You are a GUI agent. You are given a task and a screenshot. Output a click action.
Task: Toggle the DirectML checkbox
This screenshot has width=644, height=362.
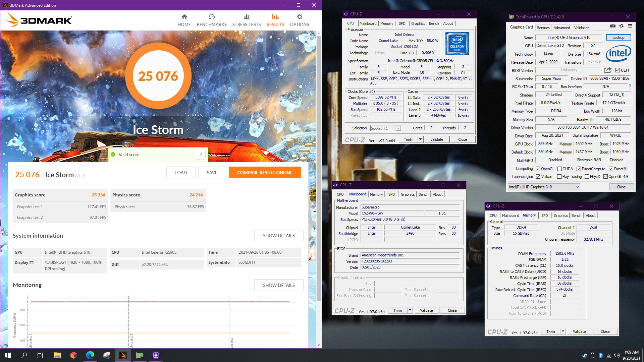tap(611, 169)
